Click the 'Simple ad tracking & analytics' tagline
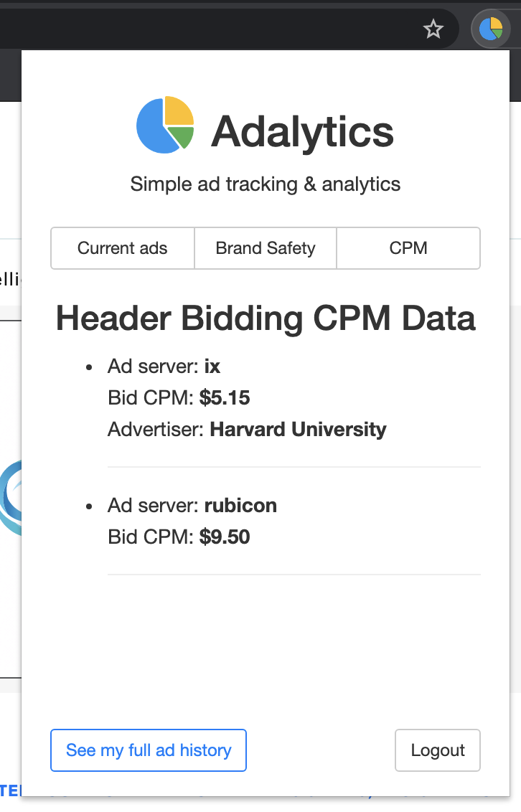Screen dimensions: 521x812 [266, 184]
